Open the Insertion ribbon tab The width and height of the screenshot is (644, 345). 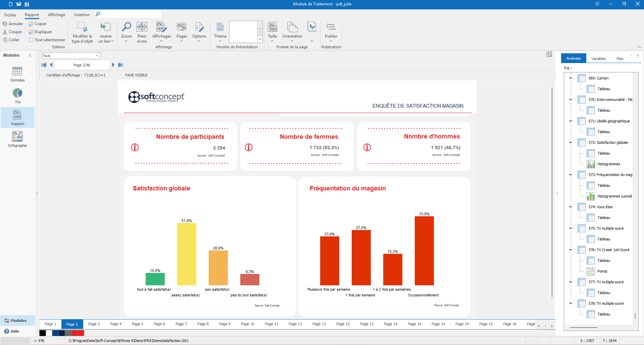tap(81, 14)
